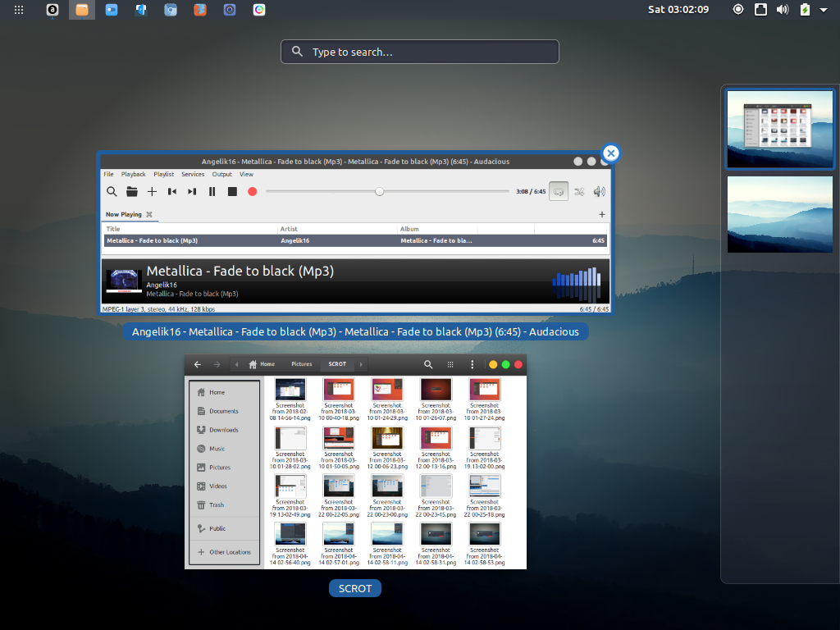Go back in the SCROT Files window

198,364
